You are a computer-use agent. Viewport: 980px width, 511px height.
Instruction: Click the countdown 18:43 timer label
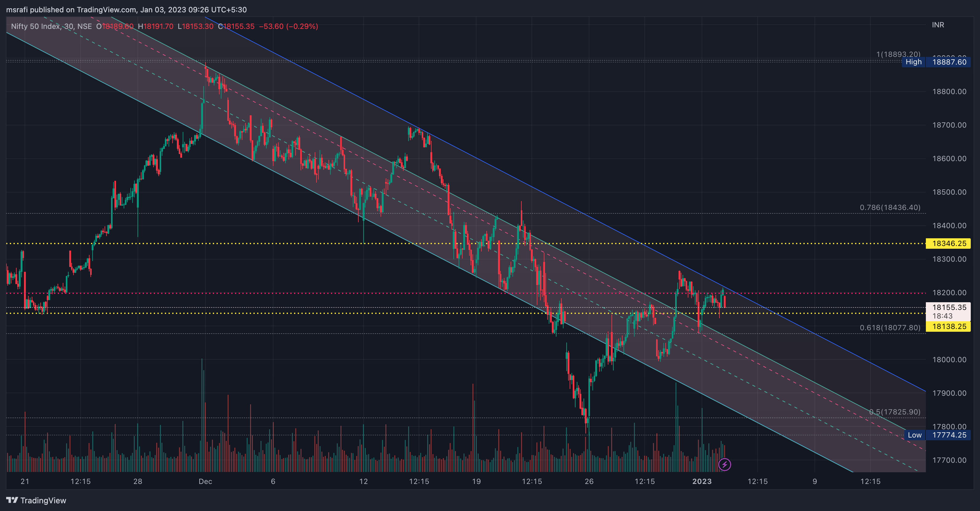(942, 316)
